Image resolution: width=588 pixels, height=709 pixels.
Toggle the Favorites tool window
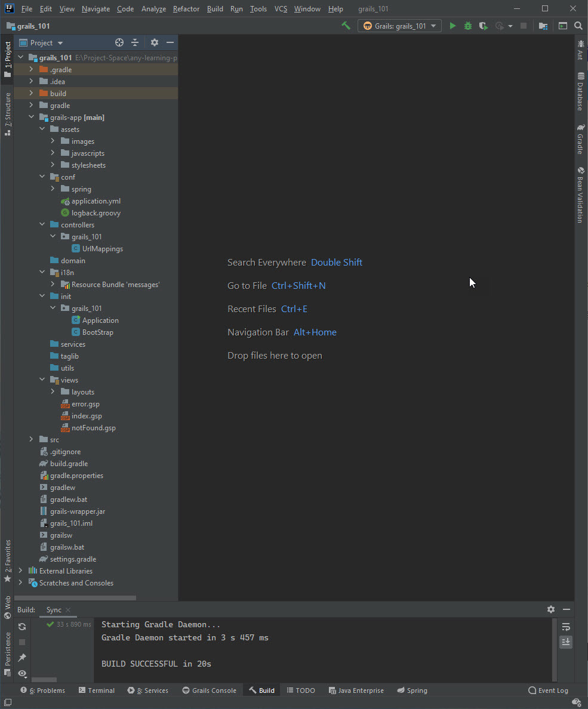click(x=7, y=561)
